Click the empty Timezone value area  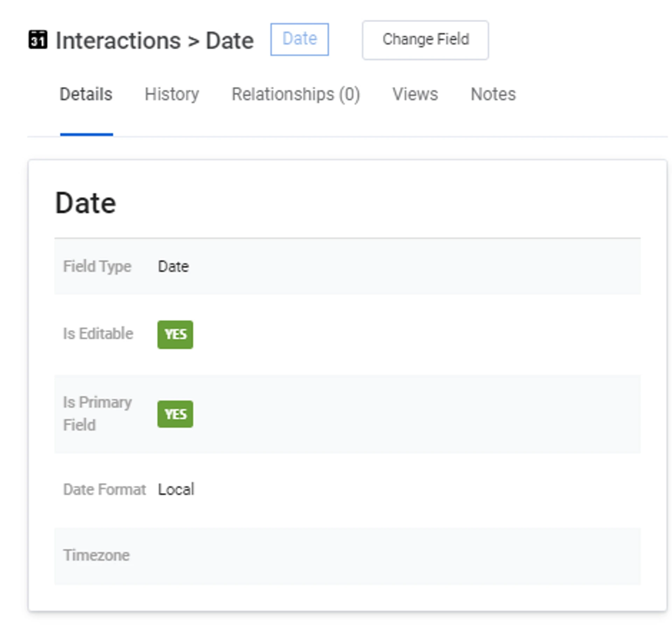coord(385,555)
